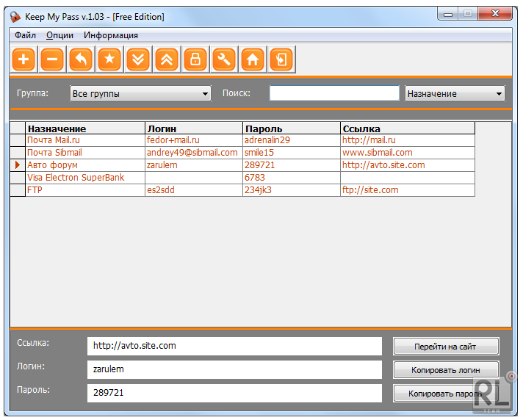Click the link cell ftp://site.com
This screenshot has width=523, height=420.
(x=408, y=190)
